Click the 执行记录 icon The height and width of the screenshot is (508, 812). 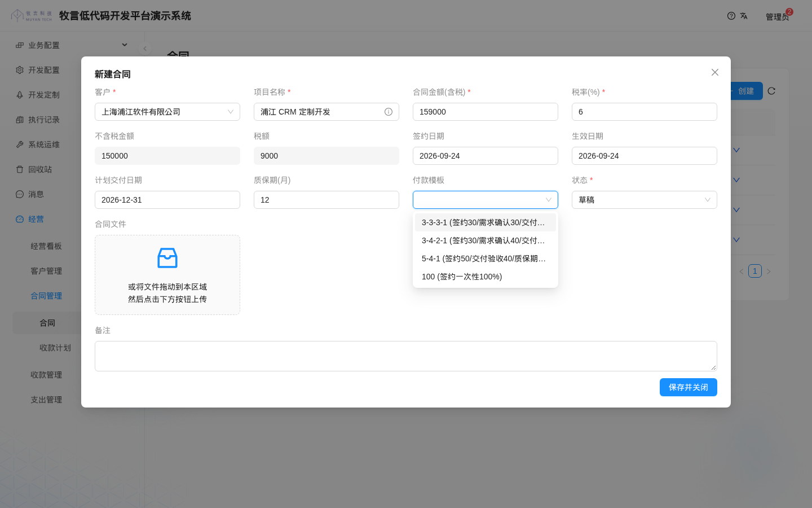click(20, 120)
